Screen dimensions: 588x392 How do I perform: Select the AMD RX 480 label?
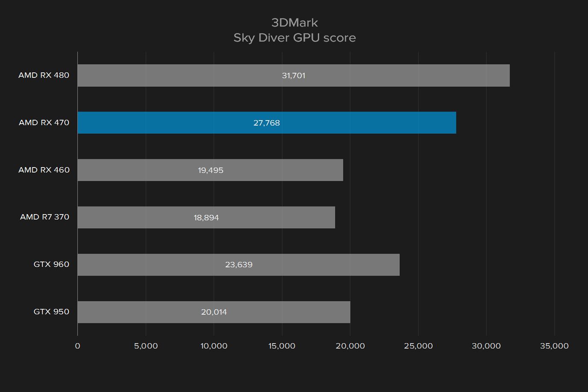[x=44, y=75]
